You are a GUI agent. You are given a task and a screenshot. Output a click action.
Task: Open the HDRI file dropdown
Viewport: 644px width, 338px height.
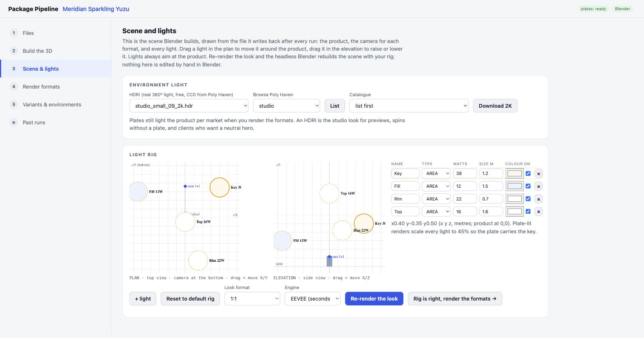189,106
